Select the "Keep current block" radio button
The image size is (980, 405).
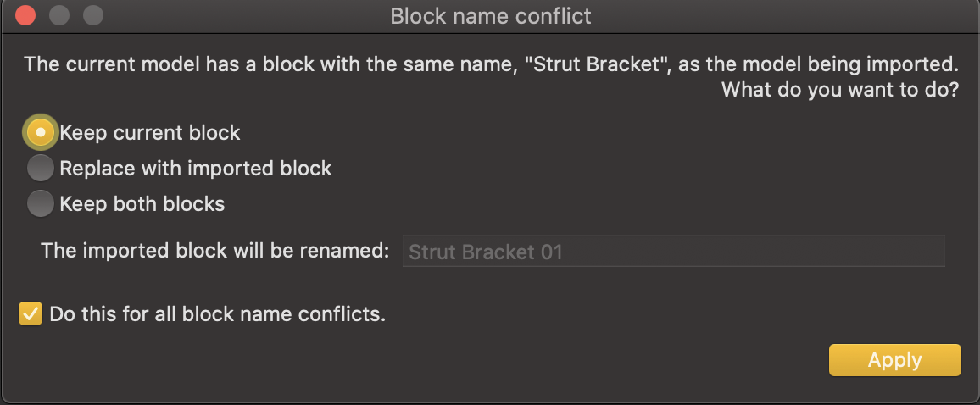(41, 133)
